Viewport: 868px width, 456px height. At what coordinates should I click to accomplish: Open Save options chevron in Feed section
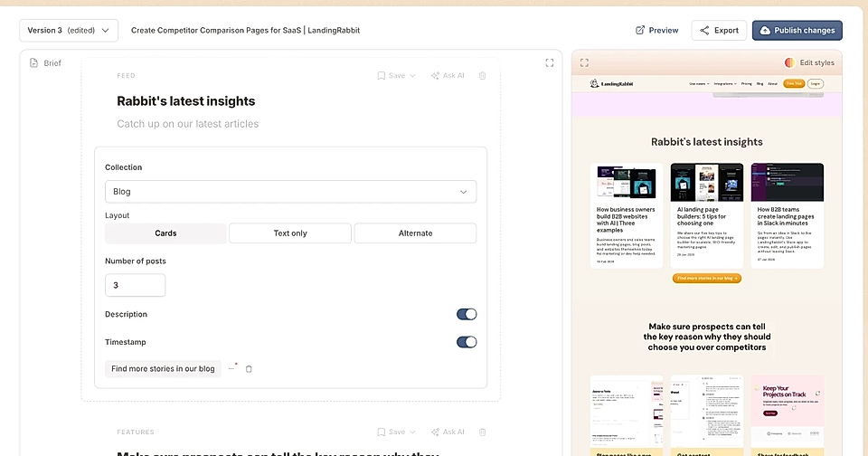coord(412,76)
